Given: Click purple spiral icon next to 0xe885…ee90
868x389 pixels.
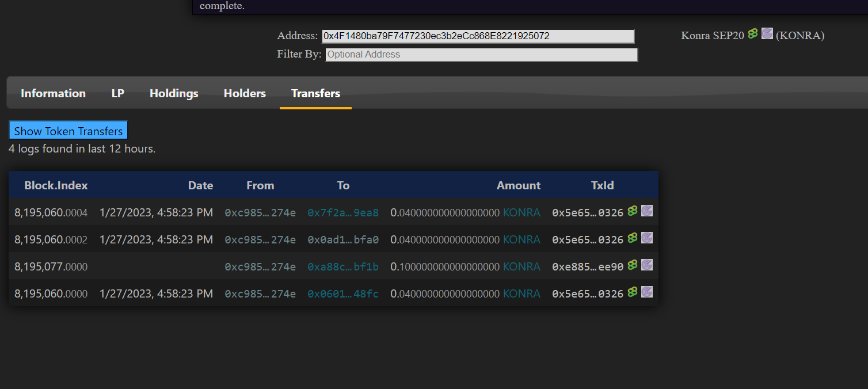Looking at the screenshot, I should (x=647, y=265).
